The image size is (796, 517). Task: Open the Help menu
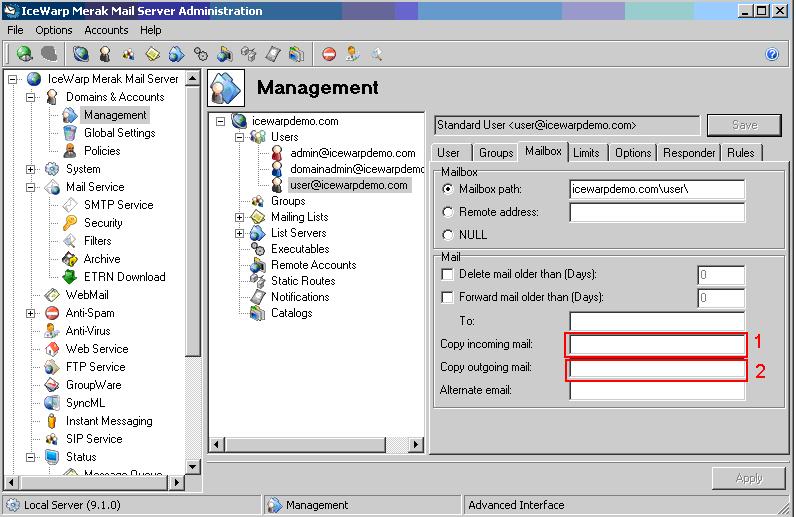tap(151, 30)
